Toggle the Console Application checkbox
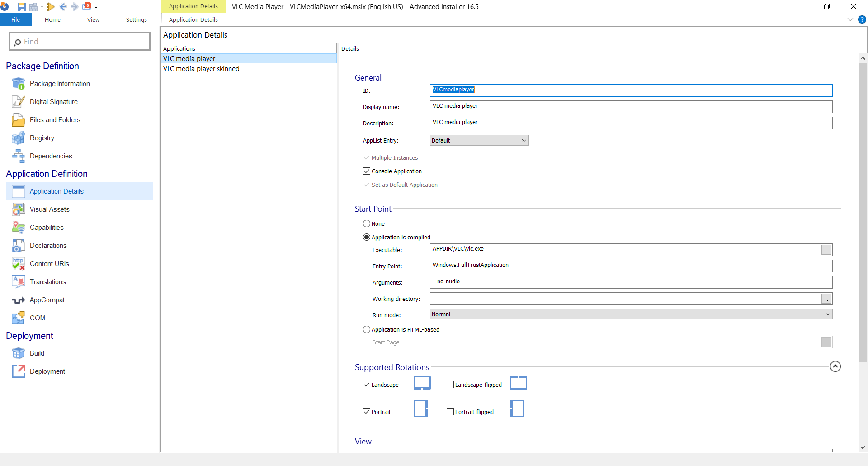The height and width of the screenshot is (466, 868). point(367,171)
